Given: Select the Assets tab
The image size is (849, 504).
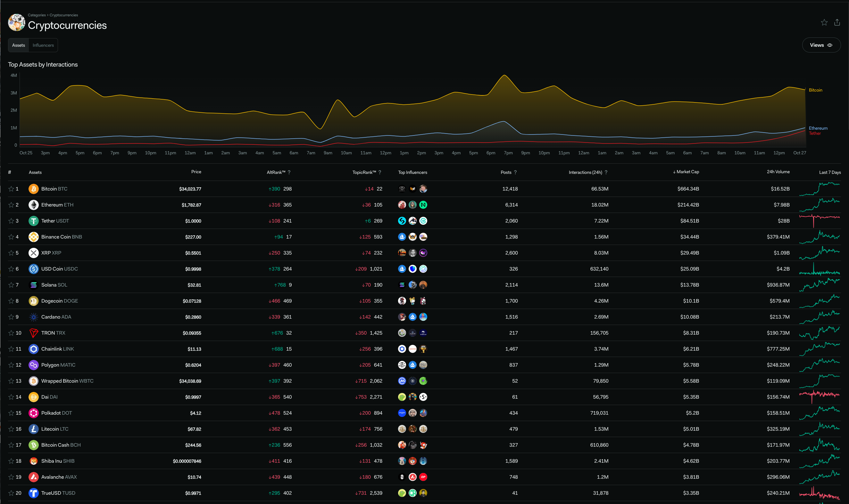Looking at the screenshot, I should click(x=18, y=45).
